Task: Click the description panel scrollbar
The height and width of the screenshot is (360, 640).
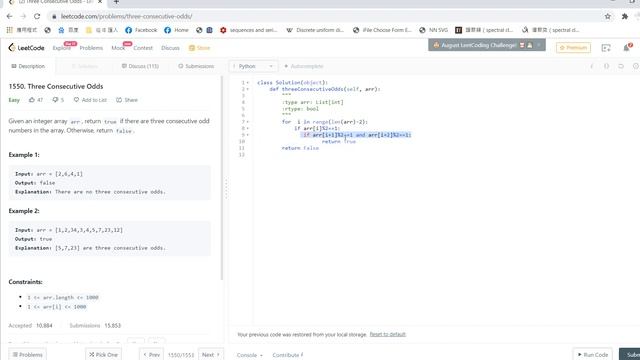Action: click(x=222, y=178)
